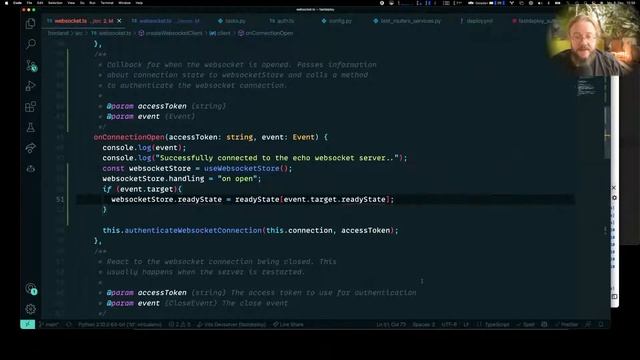Image resolution: width=640 pixels, height=360 pixels.
Task: Open the Apple menu
Action: [6, 3]
